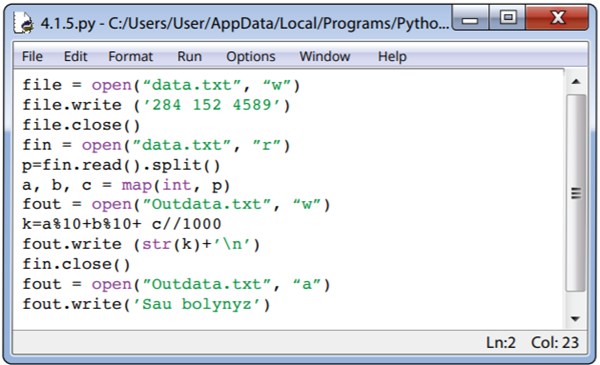Click in the line k=a%10+b%10+ c//1000
This screenshot has width=600, height=365.
[122, 224]
